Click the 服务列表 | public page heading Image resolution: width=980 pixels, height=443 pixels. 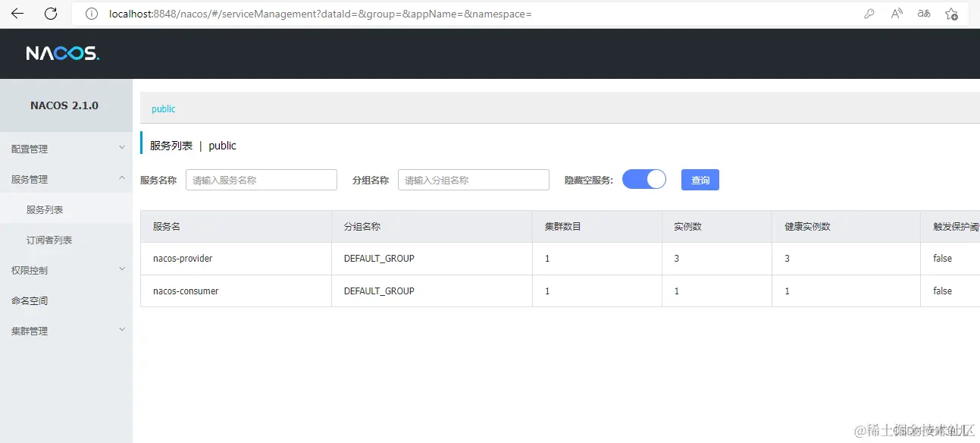click(193, 146)
